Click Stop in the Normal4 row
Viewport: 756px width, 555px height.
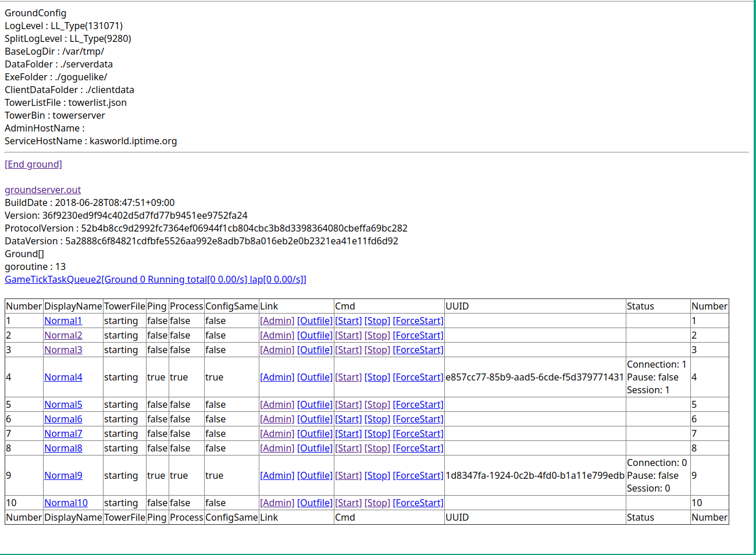coord(377,377)
